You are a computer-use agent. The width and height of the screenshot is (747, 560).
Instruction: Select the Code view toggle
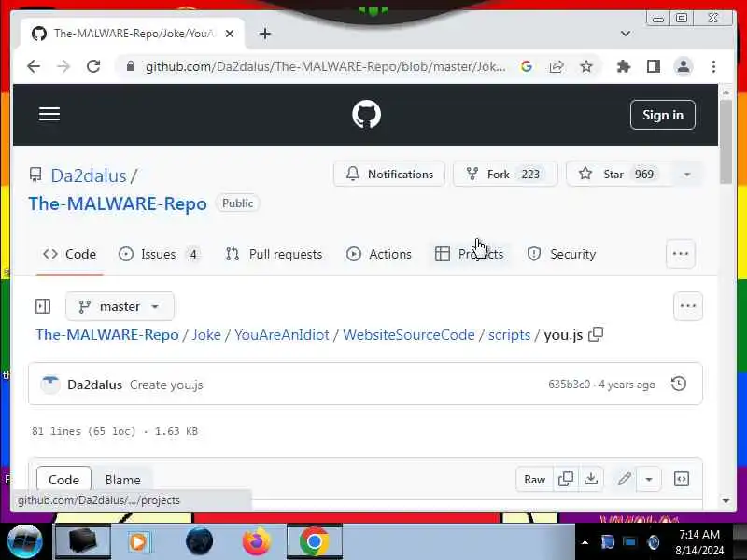click(x=63, y=480)
